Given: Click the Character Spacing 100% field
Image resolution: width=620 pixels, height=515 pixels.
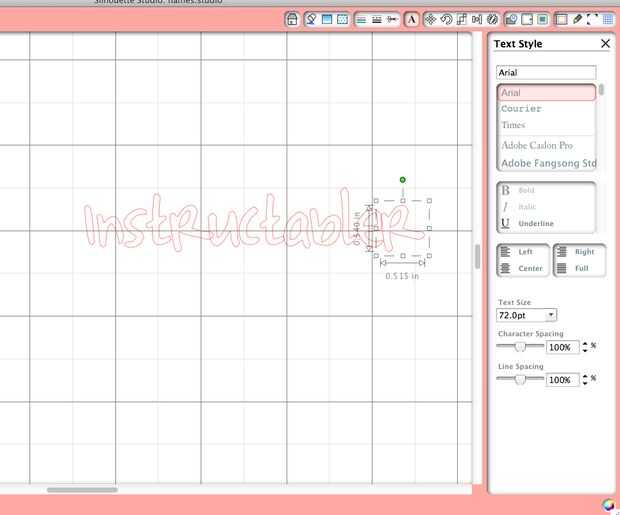Looking at the screenshot, I should (562, 347).
